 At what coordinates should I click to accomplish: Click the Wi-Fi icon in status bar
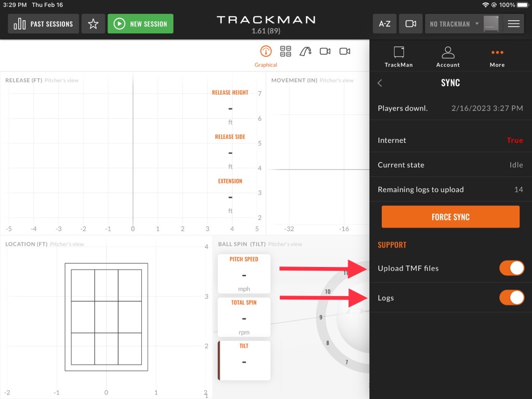(x=486, y=5)
